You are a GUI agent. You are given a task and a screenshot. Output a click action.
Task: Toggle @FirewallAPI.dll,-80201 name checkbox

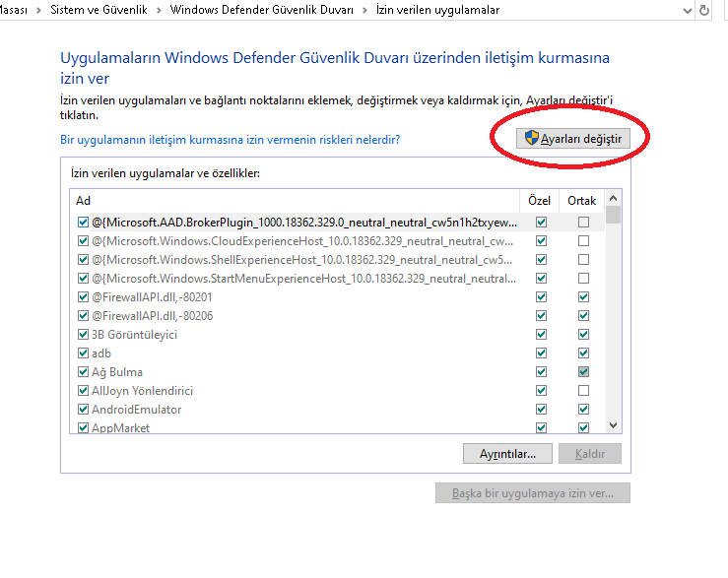83,296
